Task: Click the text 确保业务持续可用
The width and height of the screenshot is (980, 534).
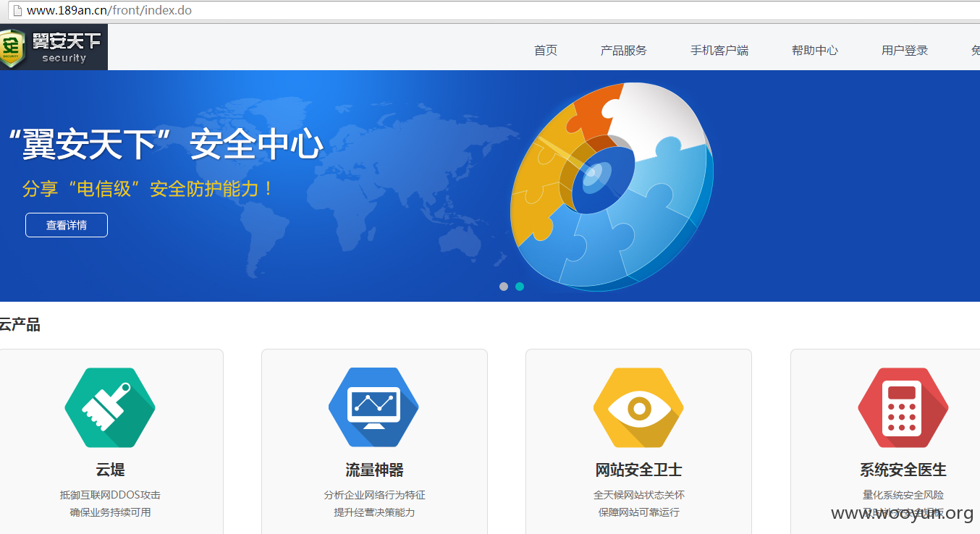Action: tap(110, 512)
